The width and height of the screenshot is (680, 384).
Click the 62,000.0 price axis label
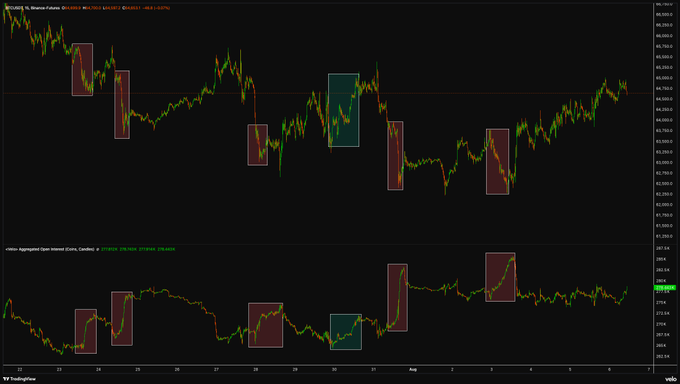coord(665,205)
